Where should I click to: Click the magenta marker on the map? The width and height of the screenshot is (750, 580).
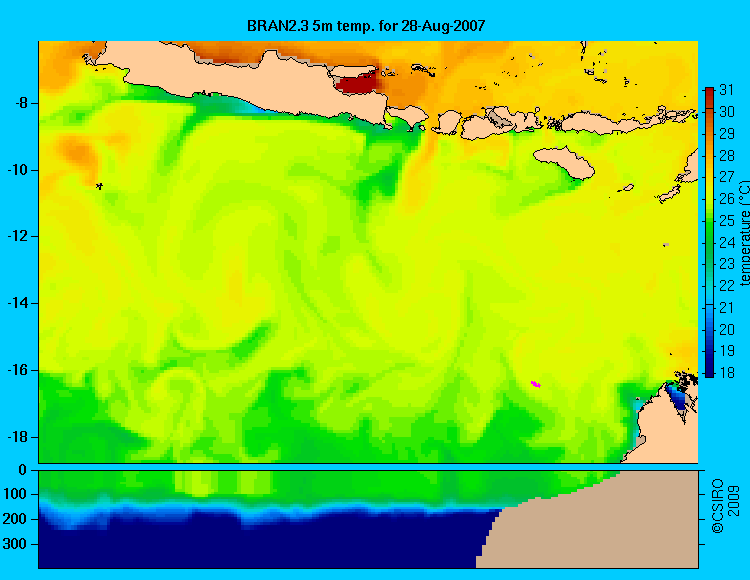(x=536, y=384)
